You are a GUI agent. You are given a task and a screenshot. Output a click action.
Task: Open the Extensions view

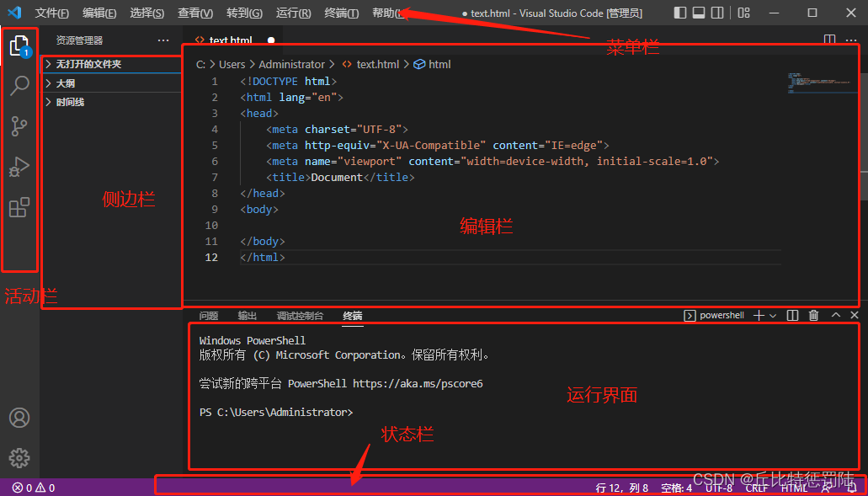[x=19, y=207]
